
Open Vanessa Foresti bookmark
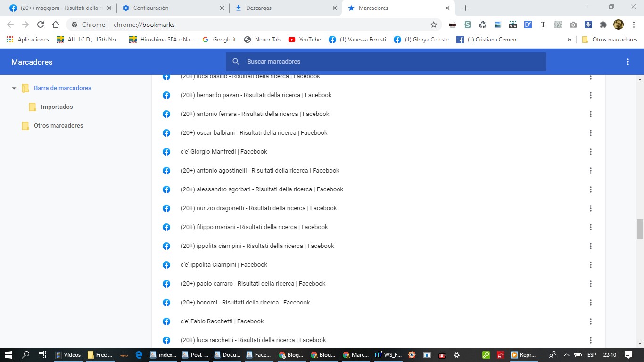357,40
